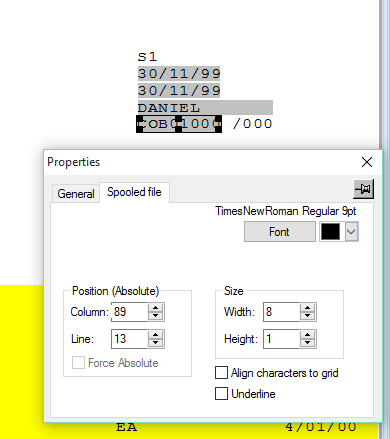Increase the Width value
This screenshot has width=390, height=439.
pyautogui.click(x=308, y=308)
